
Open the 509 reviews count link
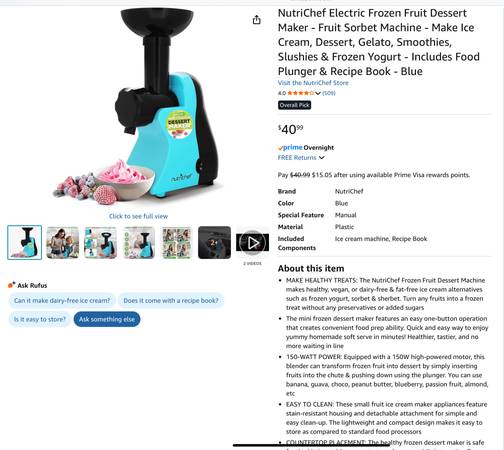pos(329,93)
